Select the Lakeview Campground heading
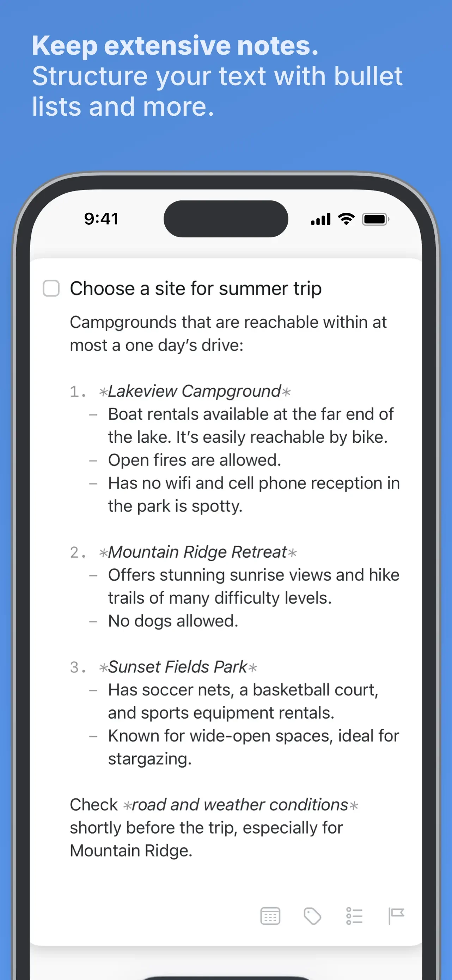 [195, 392]
